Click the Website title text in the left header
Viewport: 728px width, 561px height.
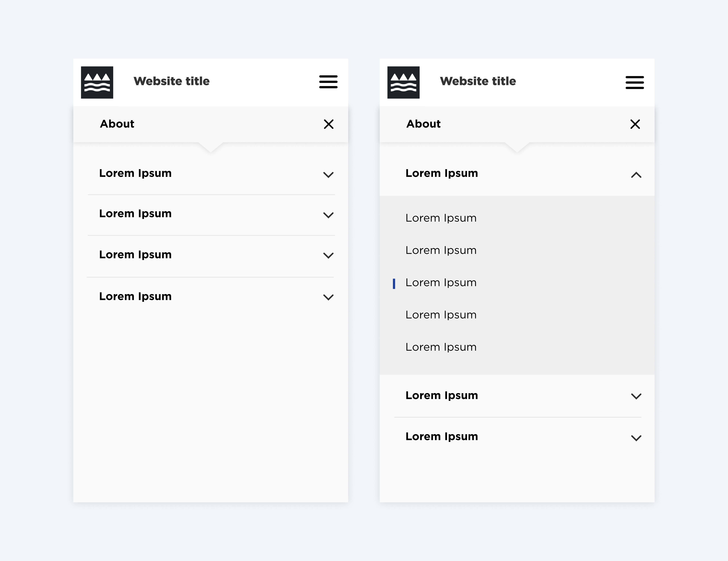coord(172,81)
